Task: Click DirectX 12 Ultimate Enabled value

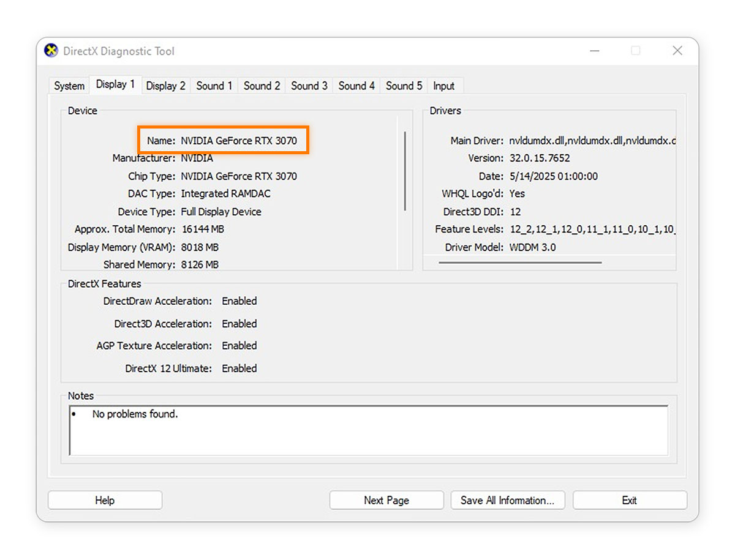Action: click(239, 368)
